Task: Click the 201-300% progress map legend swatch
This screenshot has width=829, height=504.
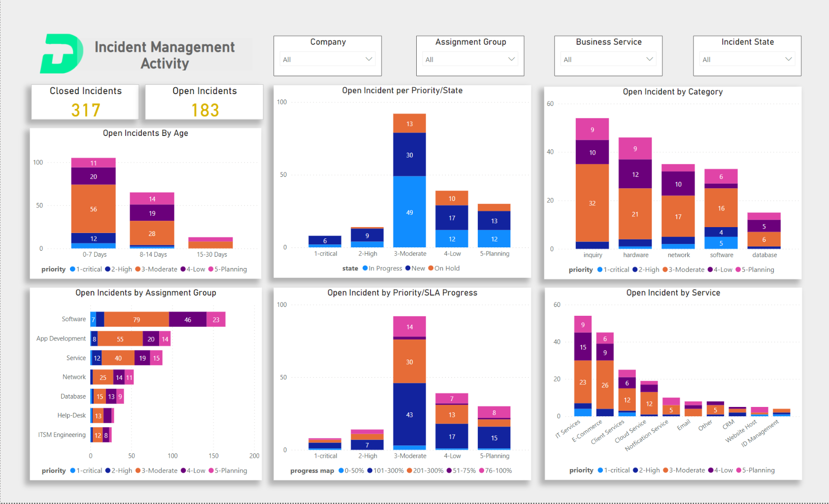Action: click(409, 470)
